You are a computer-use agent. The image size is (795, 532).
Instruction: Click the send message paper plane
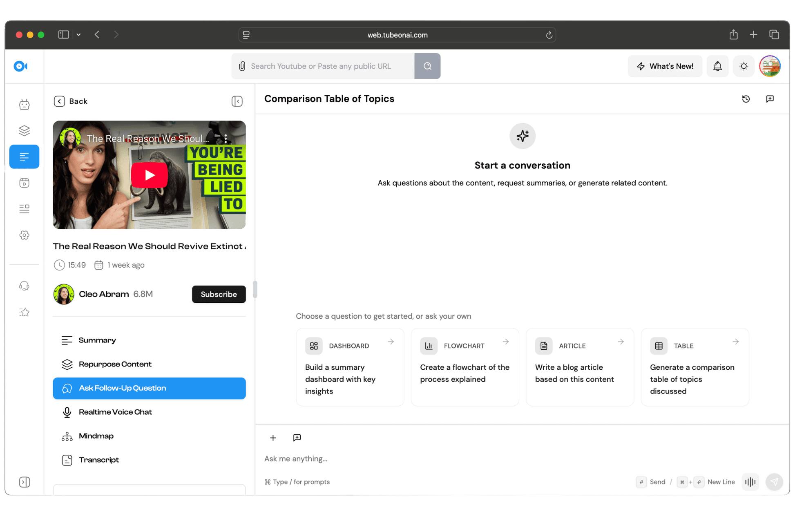[x=774, y=482]
